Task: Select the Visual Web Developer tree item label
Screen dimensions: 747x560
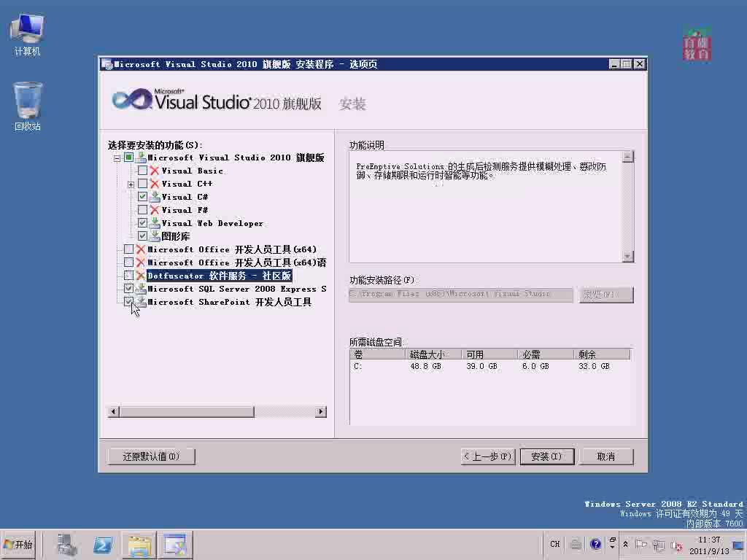Action: pyautogui.click(x=212, y=223)
